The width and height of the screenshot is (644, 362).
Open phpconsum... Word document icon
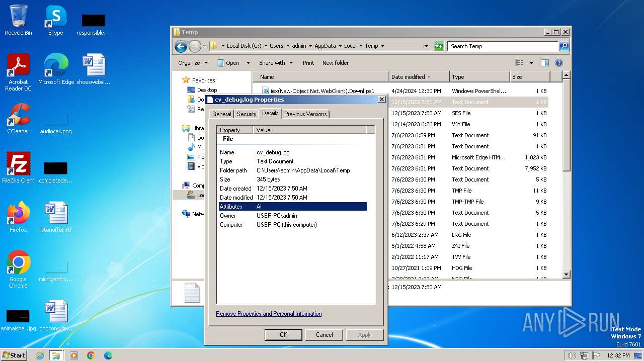pyautogui.click(x=55, y=316)
